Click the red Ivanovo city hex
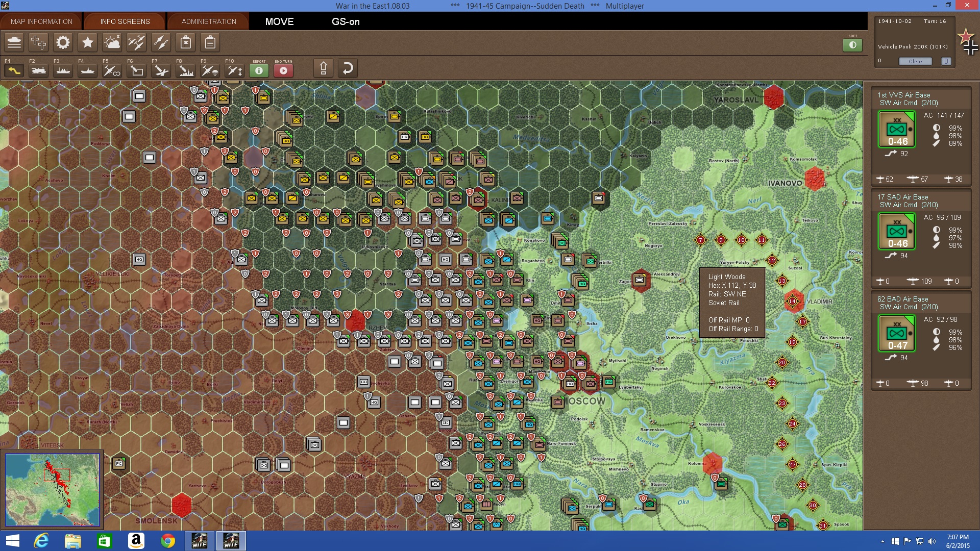Image resolution: width=980 pixels, height=551 pixels. [x=815, y=179]
